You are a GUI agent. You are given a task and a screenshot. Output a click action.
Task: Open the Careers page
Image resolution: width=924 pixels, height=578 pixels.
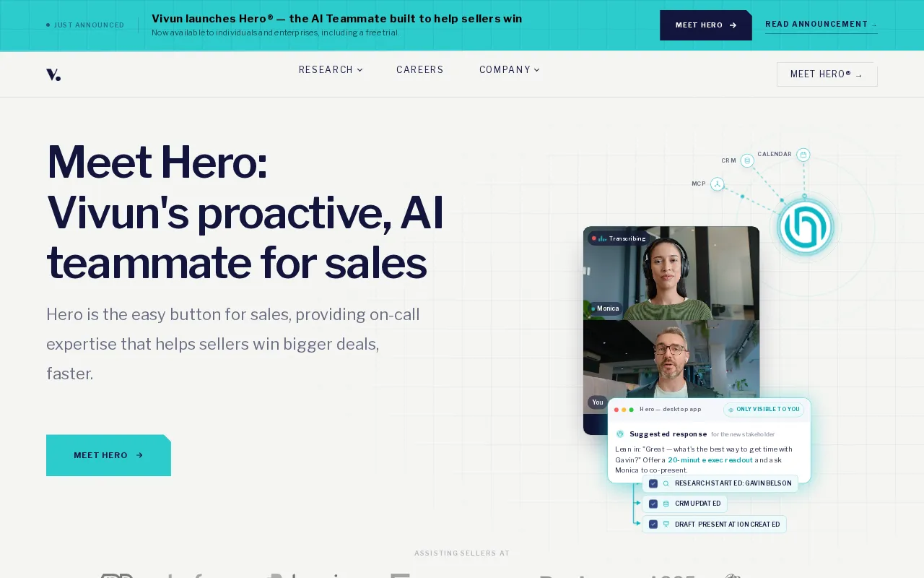(420, 70)
